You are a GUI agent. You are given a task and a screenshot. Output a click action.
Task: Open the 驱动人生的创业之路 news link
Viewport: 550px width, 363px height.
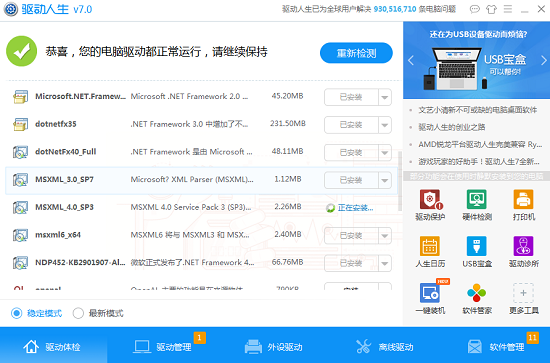coord(451,127)
